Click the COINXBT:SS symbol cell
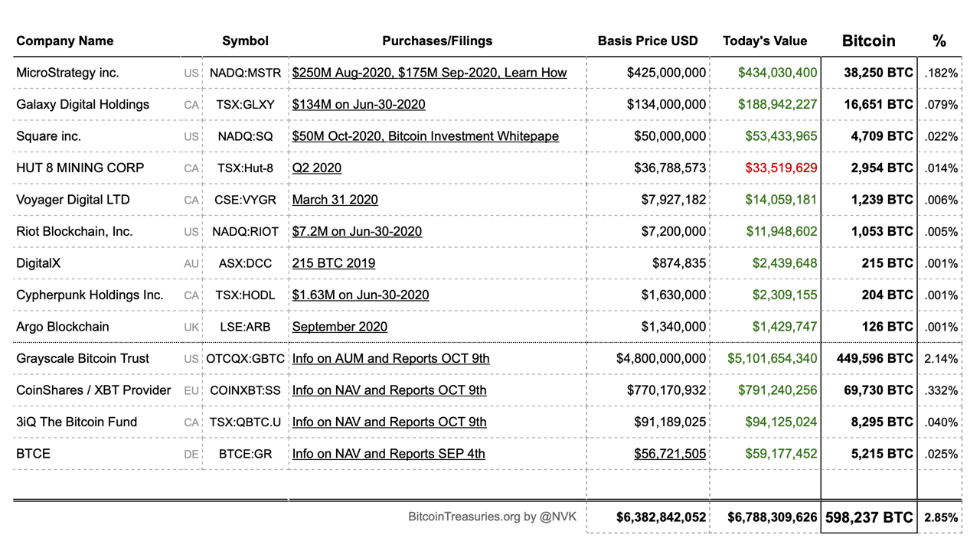 (245, 391)
